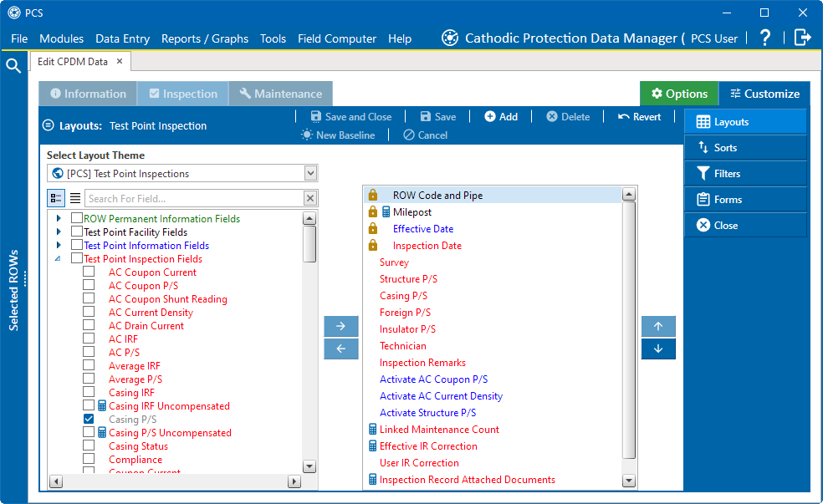Move selected field right with arrow

[341, 326]
